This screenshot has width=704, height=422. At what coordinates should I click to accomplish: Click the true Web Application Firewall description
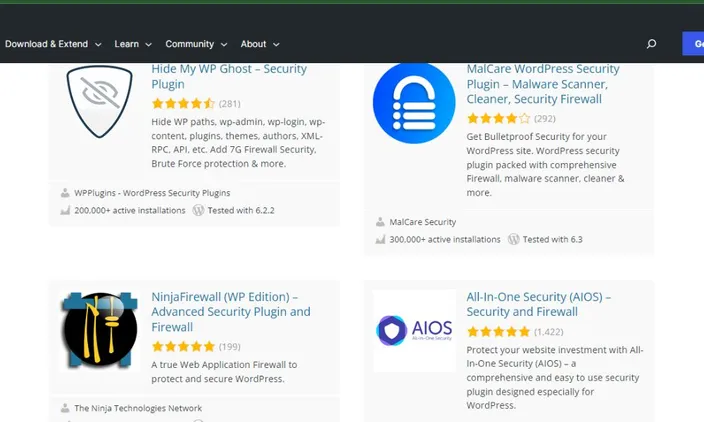224,372
